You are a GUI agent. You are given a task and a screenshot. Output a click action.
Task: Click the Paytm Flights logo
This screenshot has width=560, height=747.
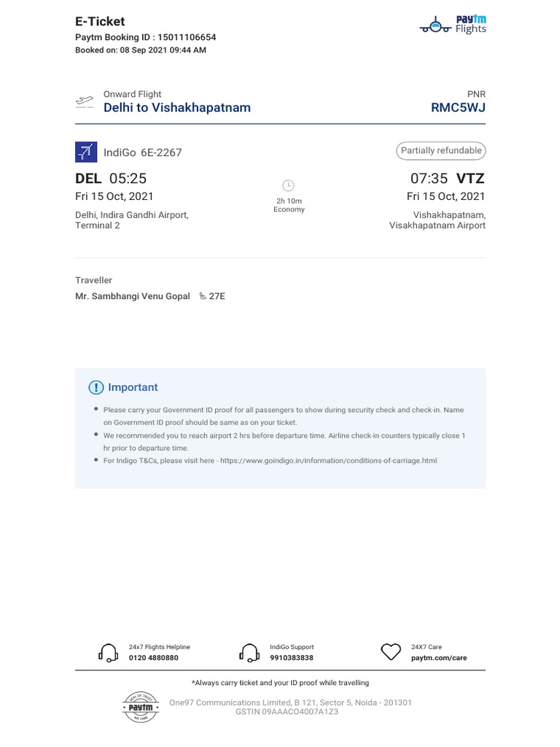[453, 25]
